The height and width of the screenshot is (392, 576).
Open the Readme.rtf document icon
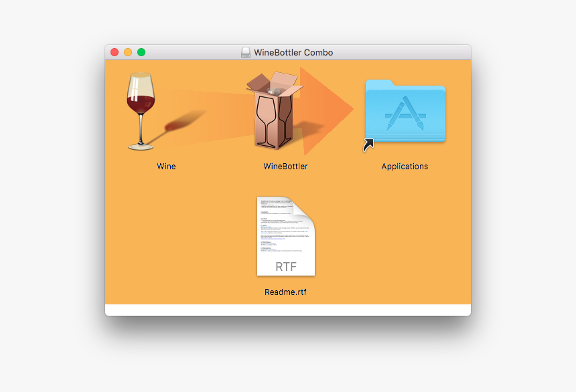click(x=285, y=235)
